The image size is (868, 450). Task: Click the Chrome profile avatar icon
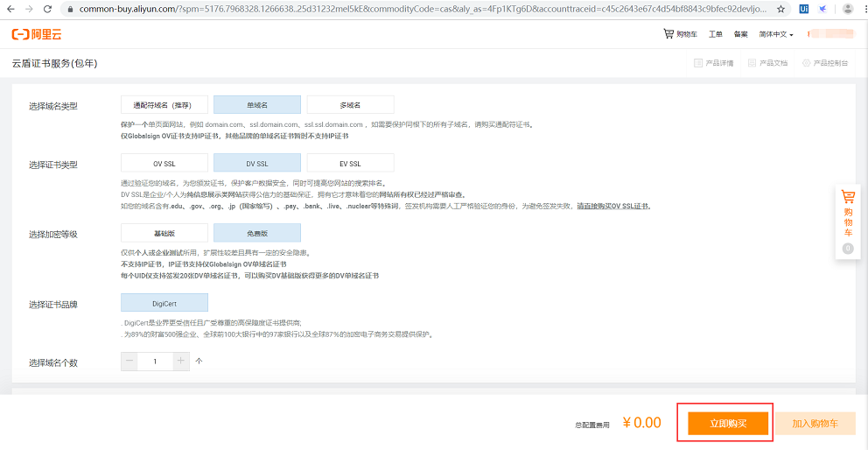point(847,9)
